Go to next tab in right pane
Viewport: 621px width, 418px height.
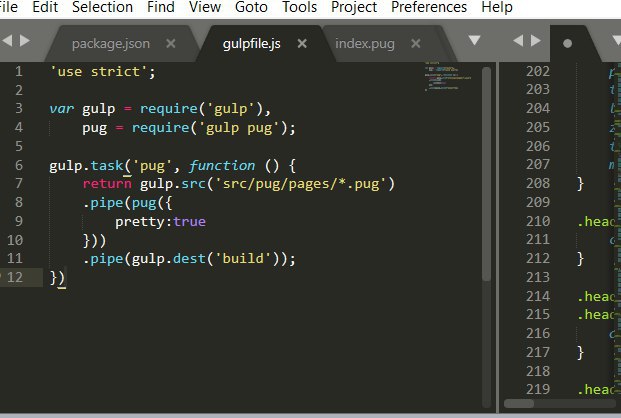(536, 40)
